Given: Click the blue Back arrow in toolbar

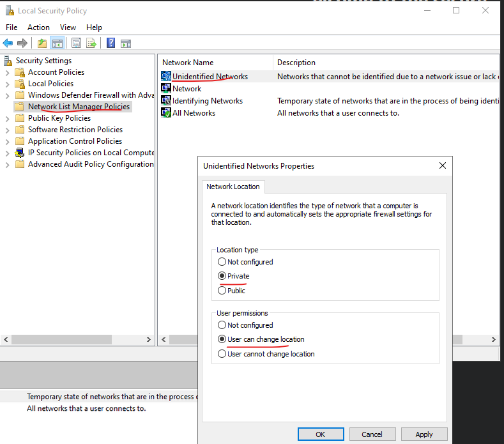Looking at the screenshot, I should point(8,43).
